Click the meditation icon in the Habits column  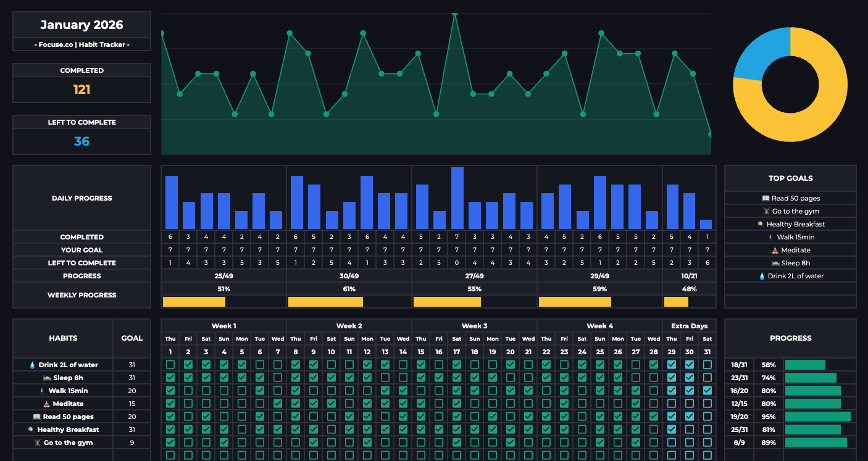48,404
